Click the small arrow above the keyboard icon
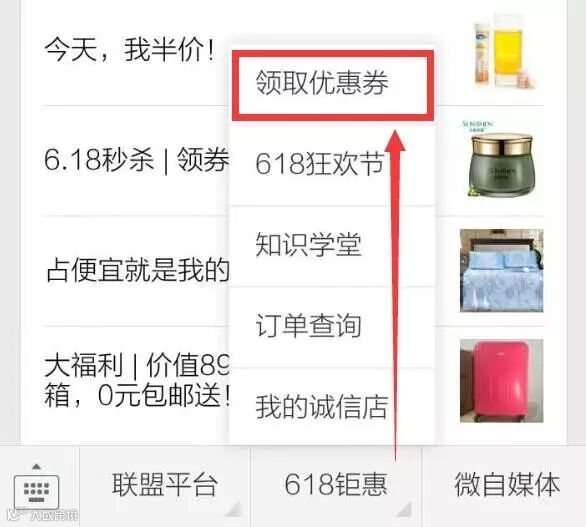The width and height of the screenshot is (586, 527). click(x=36, y=466)
